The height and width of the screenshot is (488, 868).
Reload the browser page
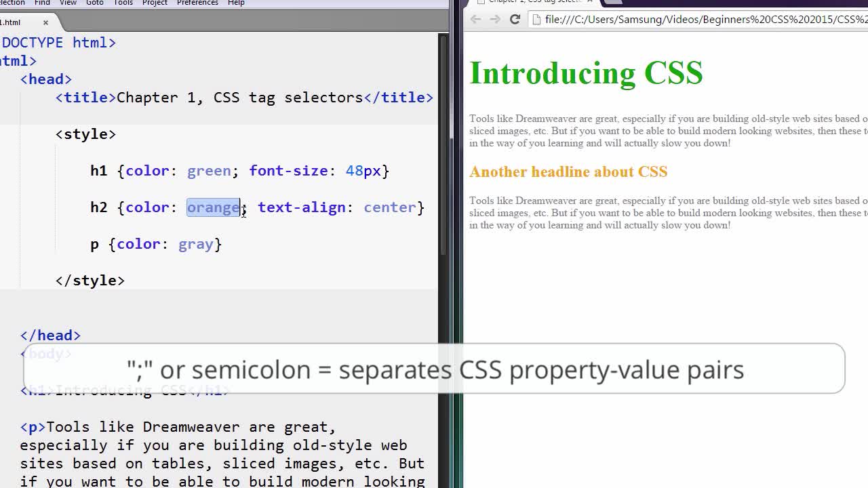coord(515,19)
